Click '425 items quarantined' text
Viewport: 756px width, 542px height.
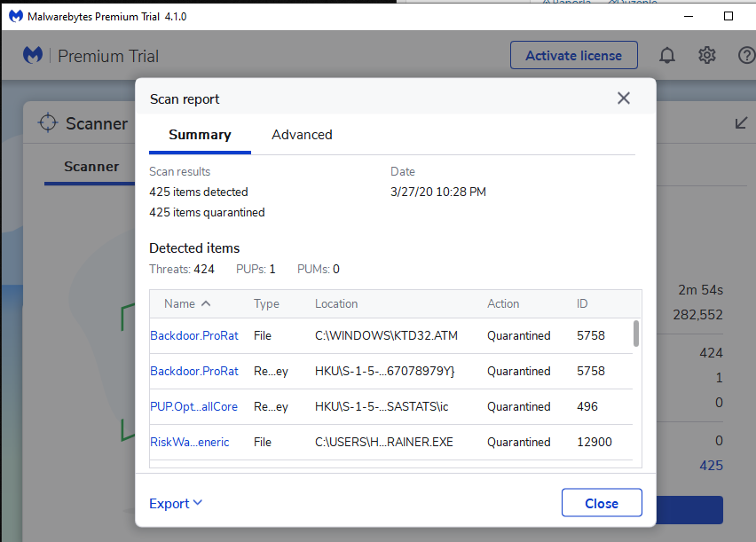point(207,213)
